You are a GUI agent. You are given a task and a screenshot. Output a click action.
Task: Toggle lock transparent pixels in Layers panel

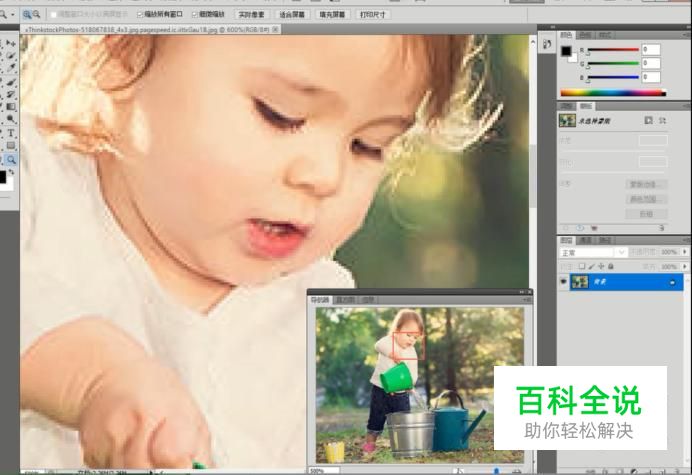coord(582,266)
